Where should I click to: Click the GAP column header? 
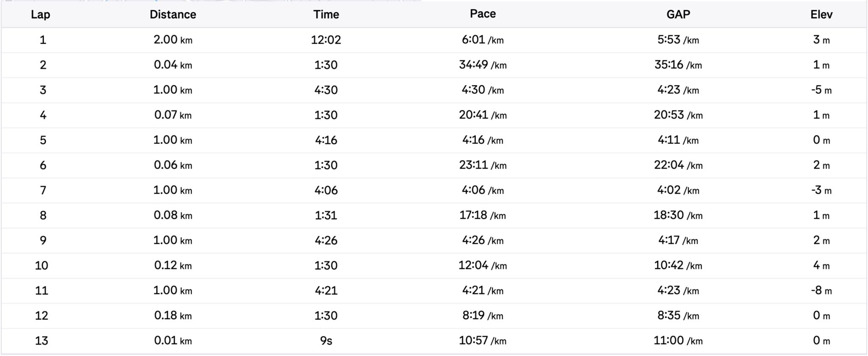[x=678, y=14]
